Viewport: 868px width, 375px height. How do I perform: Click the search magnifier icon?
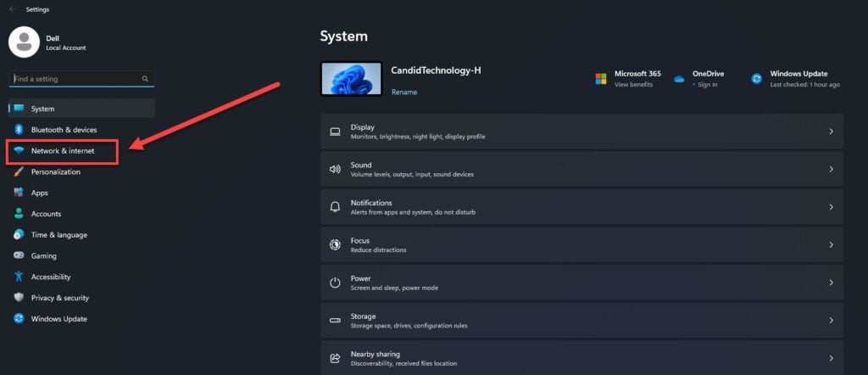tap(145, 79)
